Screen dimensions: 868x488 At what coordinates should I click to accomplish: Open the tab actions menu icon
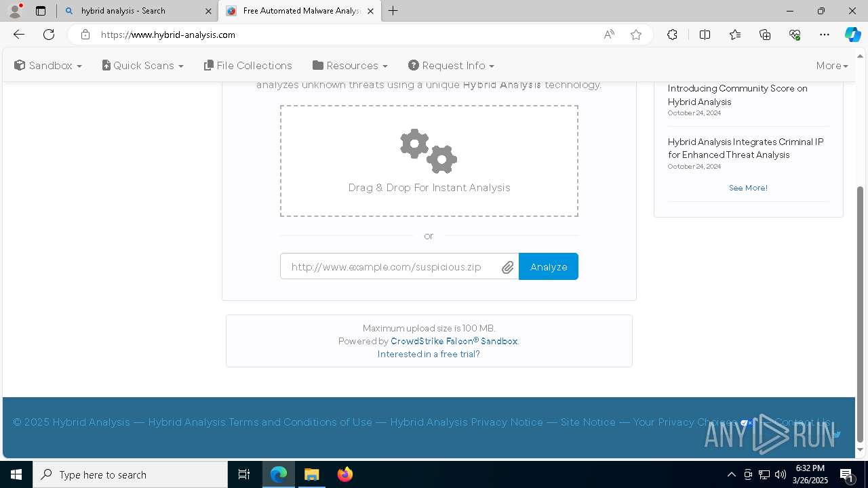click(x=41, y=11)
